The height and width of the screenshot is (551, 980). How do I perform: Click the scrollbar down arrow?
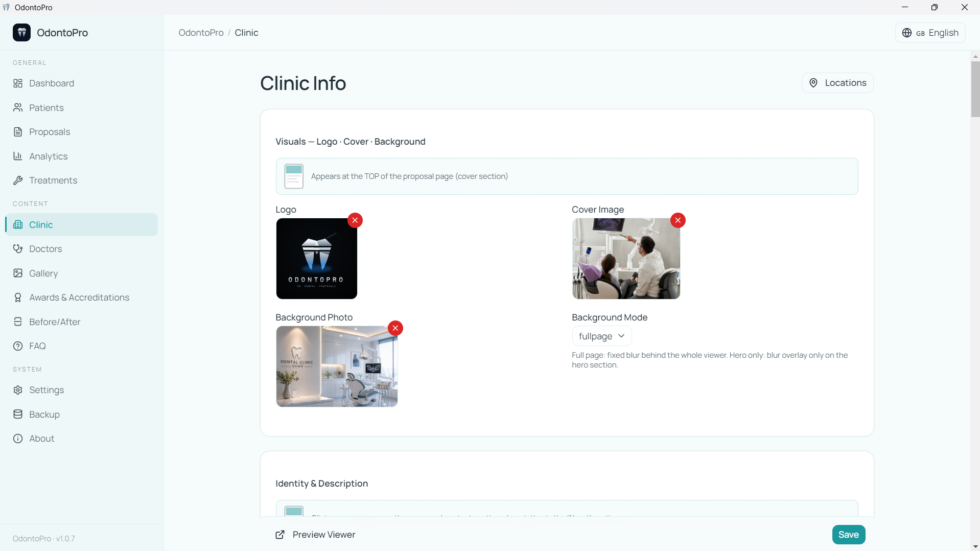point(975,546)
